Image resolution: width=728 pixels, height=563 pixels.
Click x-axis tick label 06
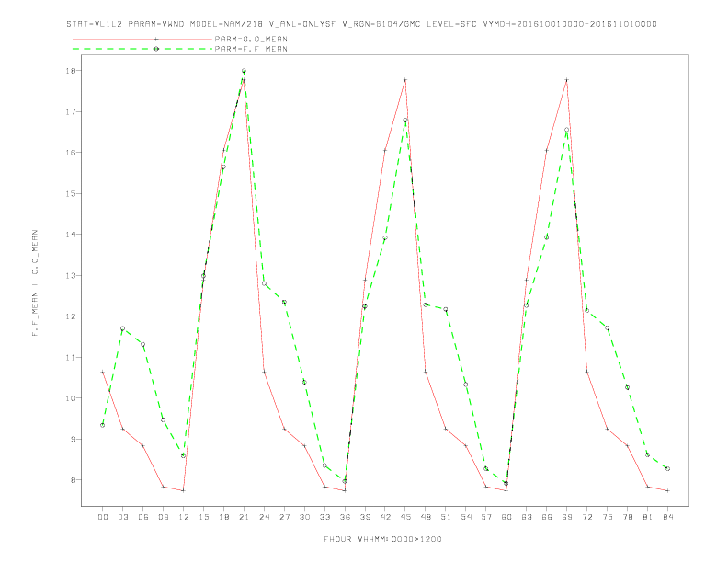pyautogui.click(x=143, y=517)
